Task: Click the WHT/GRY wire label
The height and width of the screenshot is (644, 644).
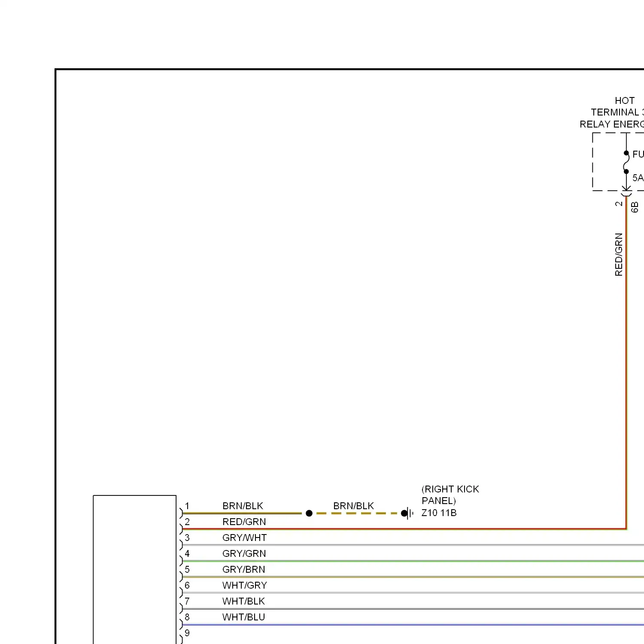Action: tap(244, 585)
